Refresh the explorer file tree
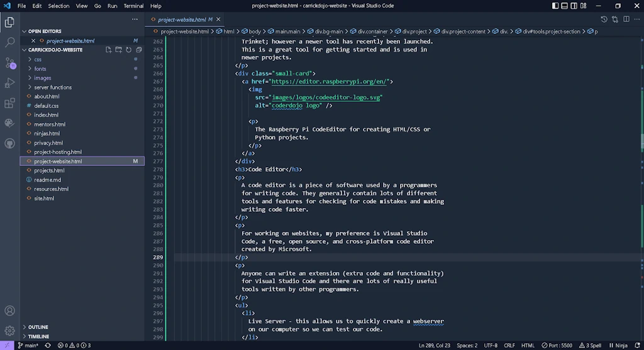 click(x=128, y=50)
